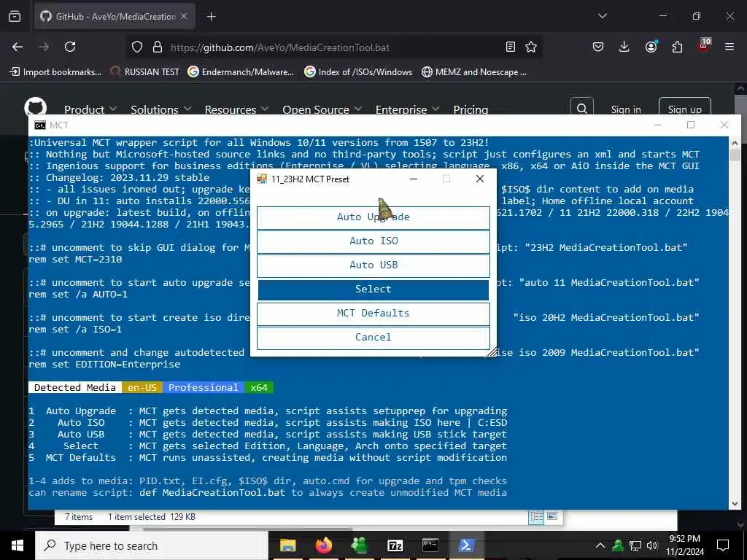
Task: Click the MCT console window icon
Action: coord(40,125)
